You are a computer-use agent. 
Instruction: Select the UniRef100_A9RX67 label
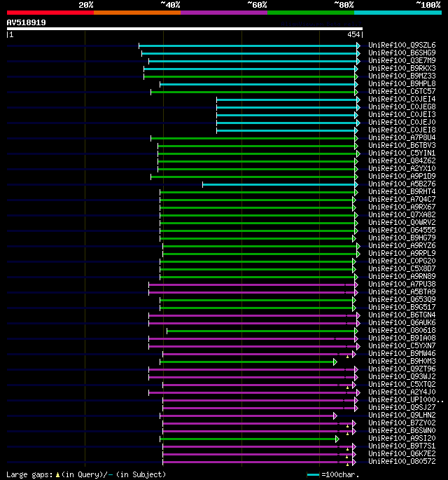coord(402,207)
